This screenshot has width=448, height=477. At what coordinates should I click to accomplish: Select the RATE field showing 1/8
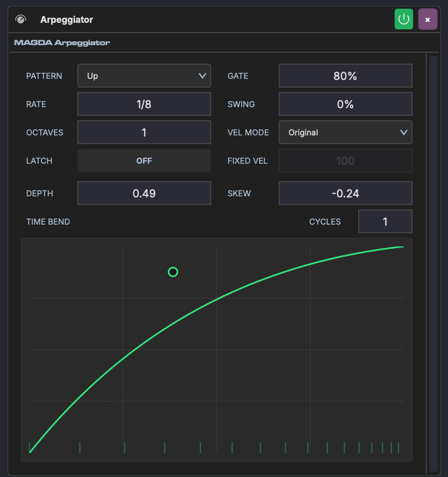coord(144,104)
